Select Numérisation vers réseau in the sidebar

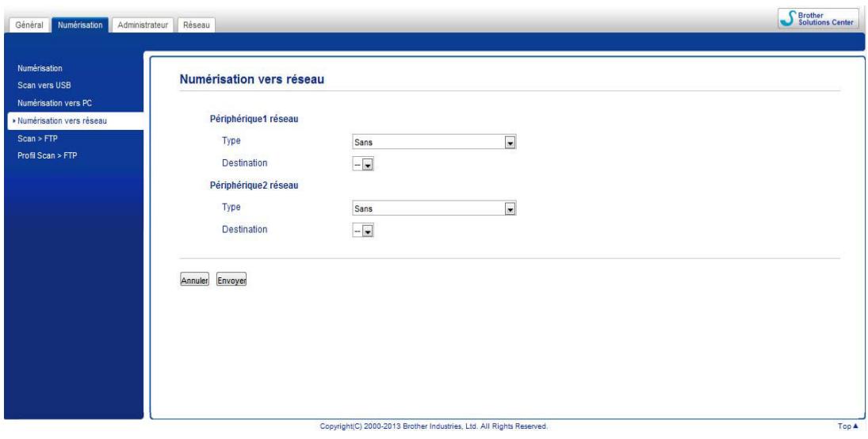[x=75, y=120]
